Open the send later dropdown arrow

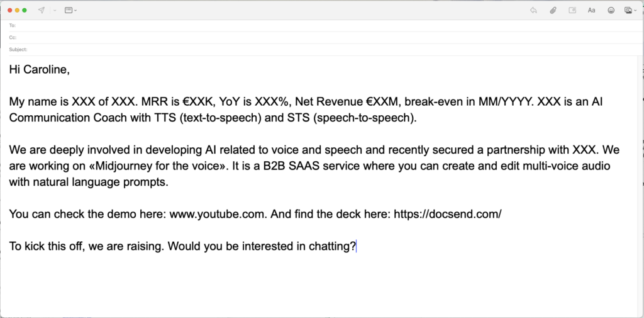(54, 10)
